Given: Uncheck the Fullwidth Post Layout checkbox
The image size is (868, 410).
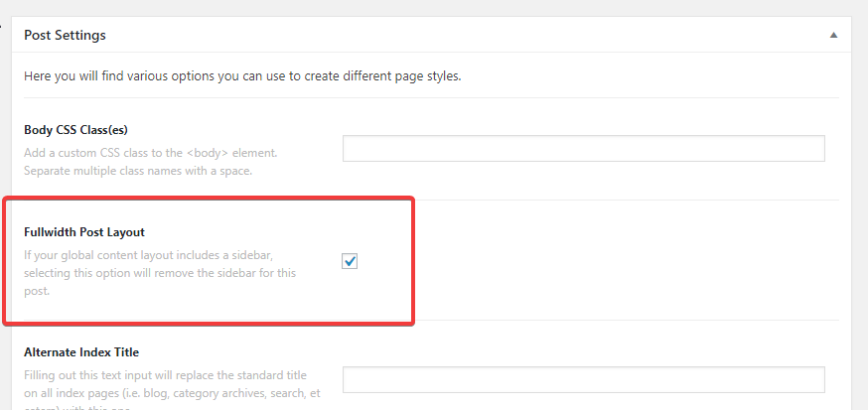Looking at the screenshot, I should [350, 261].
